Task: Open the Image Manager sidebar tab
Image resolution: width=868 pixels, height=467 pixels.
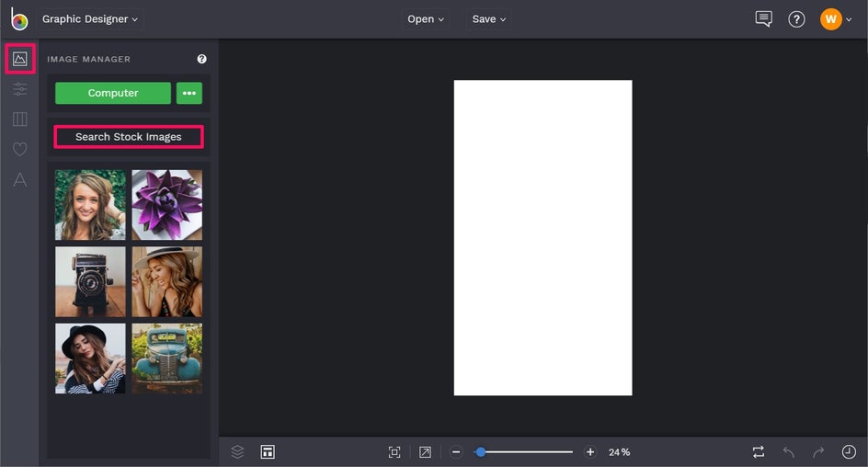Action: click(x=20, y=59)
